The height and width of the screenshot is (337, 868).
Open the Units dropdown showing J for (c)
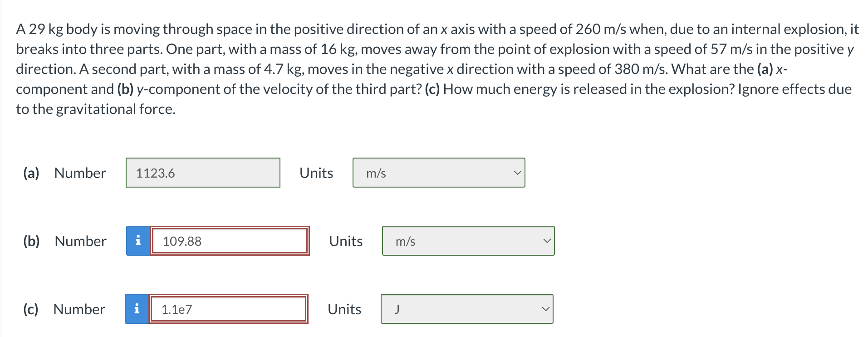tap(467, 309)
